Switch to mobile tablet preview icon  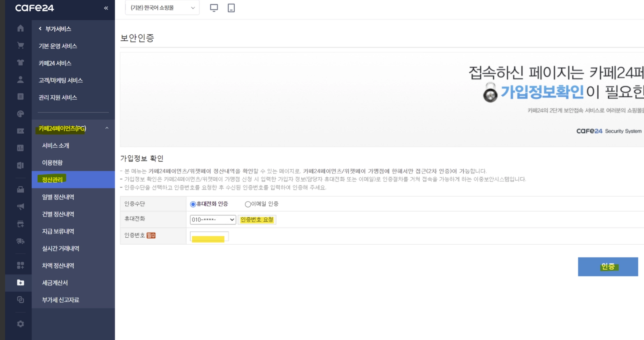231,8
